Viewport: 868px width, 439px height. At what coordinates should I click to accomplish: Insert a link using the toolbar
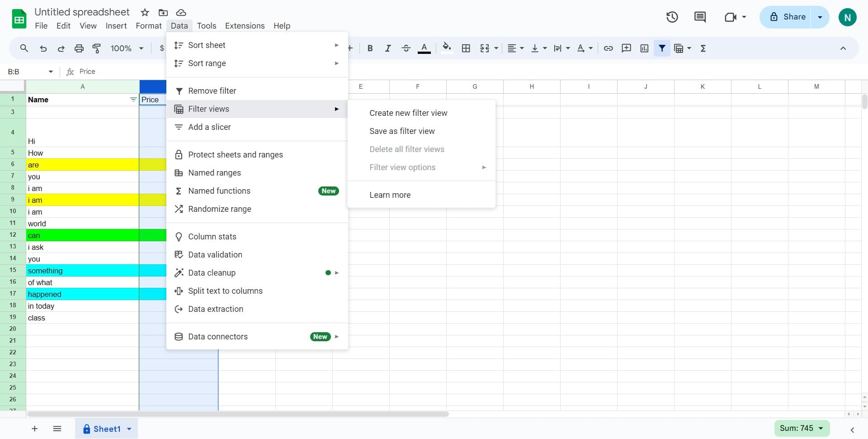coord(608,48)
